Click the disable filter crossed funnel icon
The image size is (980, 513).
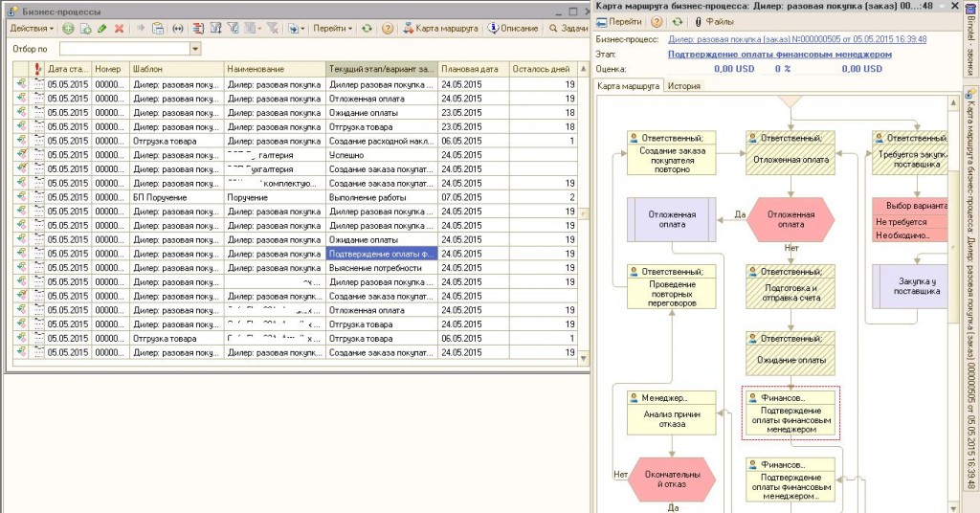click(273, 28)
